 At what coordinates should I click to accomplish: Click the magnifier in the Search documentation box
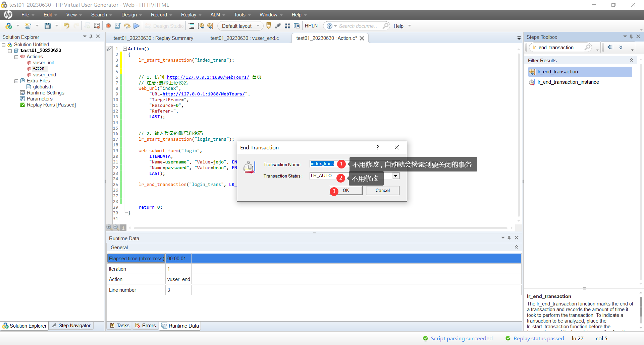[x=386, y=26]
